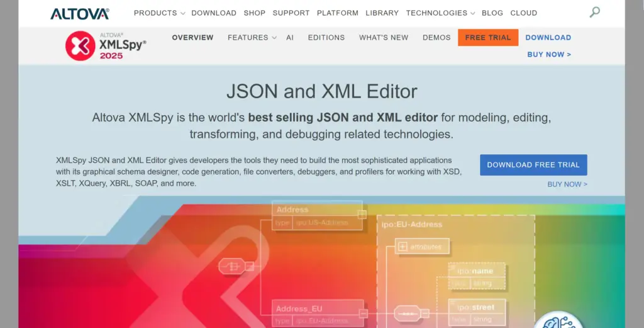
Task: Open the search magnifier icon
Action: click(x=594, y=12)
